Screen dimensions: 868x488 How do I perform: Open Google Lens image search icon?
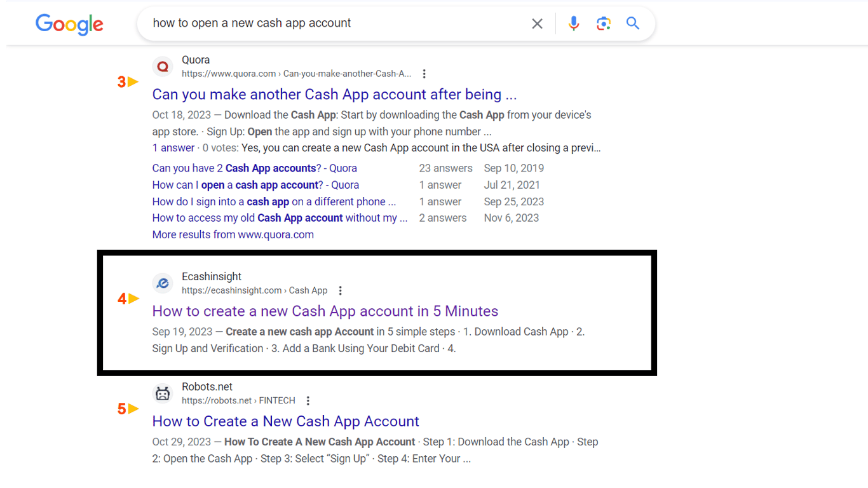coord(604,24)
